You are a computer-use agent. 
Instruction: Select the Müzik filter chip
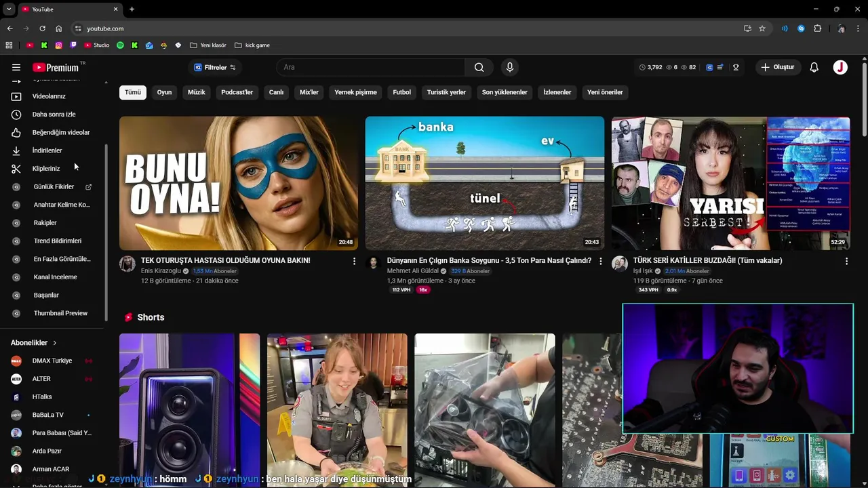(197, 92)
